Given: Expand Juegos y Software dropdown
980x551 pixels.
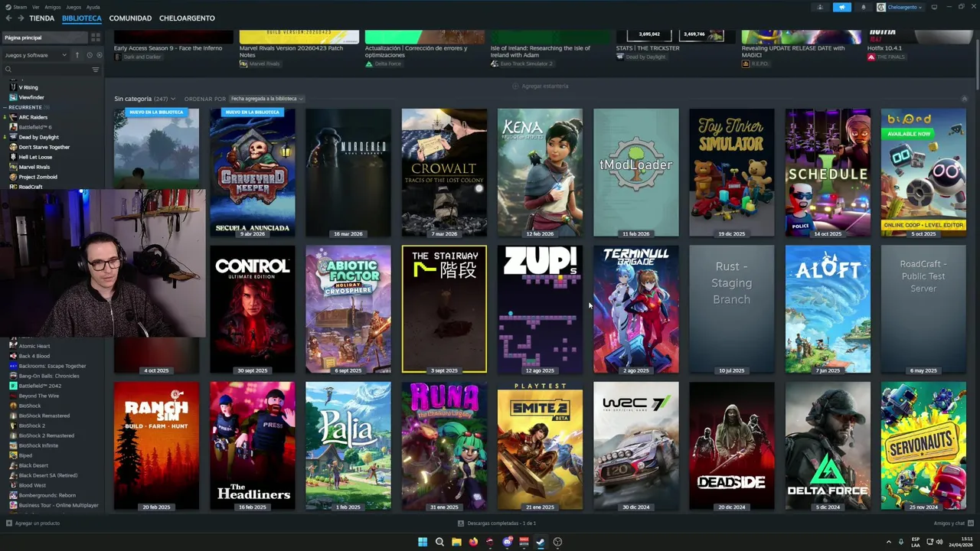Looking at the screenshot, I should (35, 55).
